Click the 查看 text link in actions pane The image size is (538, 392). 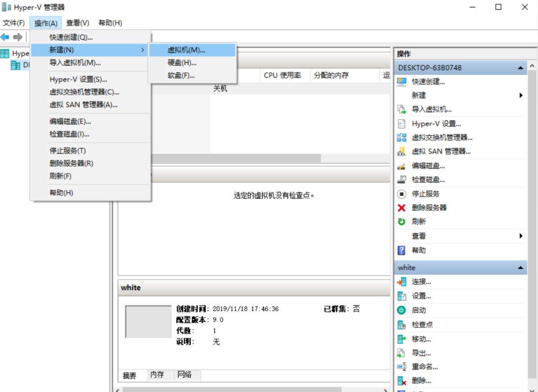[419, 236]
